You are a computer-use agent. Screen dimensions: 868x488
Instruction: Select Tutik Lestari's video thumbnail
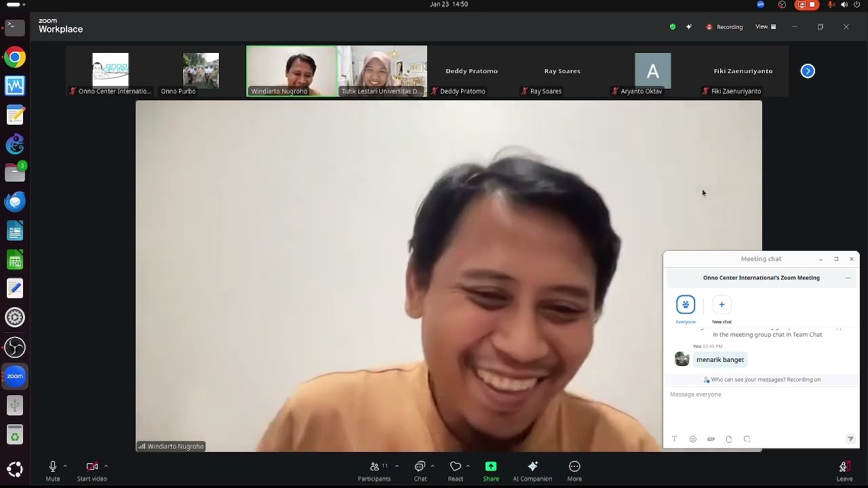click(x=383, y=71)
